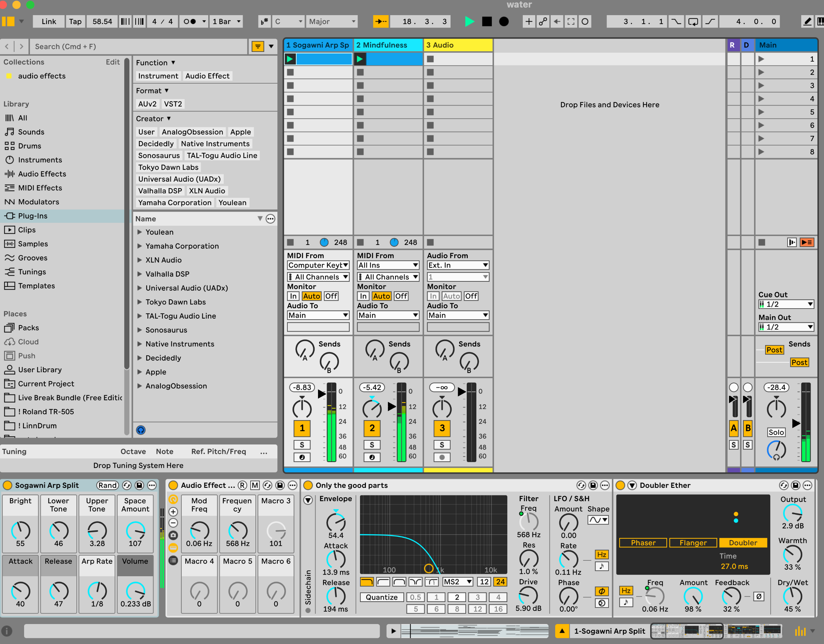The height and width of the screenshot is (644, 824).
Task: Click the track 1 volume fader handle
Action: (321, 394)
